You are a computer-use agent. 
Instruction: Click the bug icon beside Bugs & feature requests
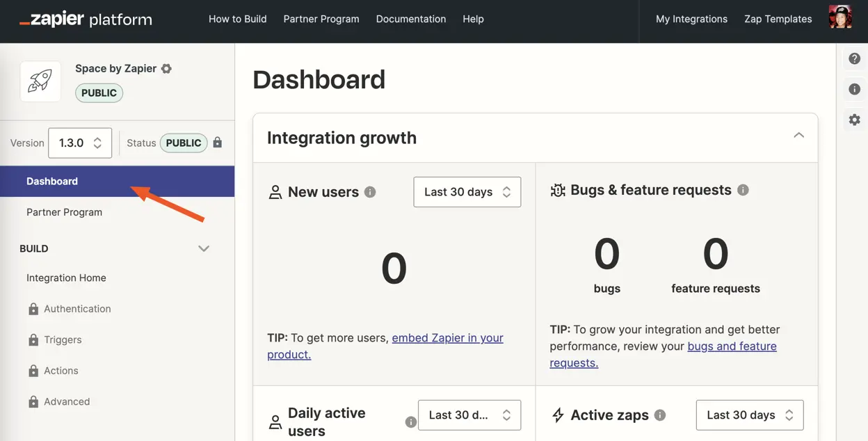pyautogui.click(x=557, y=191)
